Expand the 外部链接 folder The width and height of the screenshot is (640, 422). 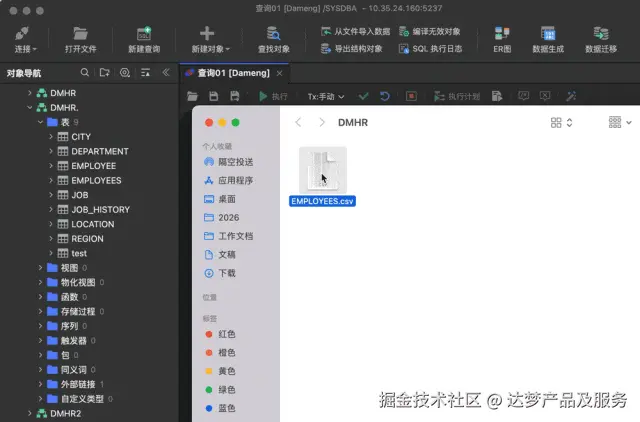[40, 384]
